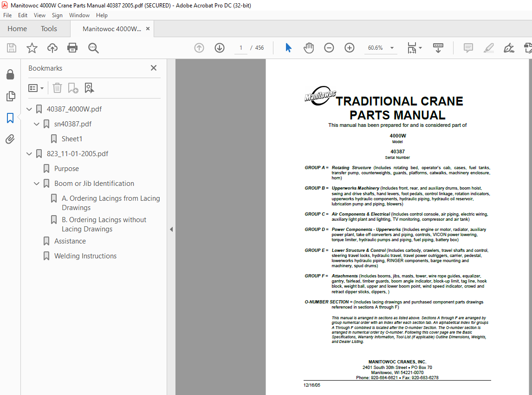The image size is (532, 395).
Task: Add document to starred favorites
Action: pos(32,48)
